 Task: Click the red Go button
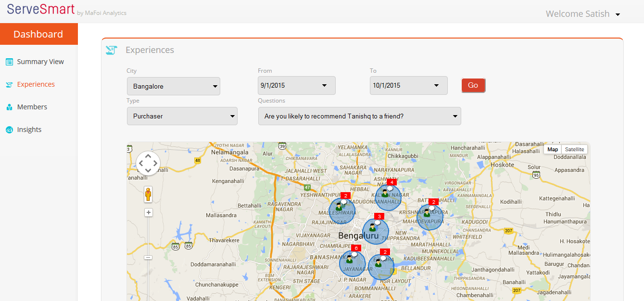coord(473,85)
